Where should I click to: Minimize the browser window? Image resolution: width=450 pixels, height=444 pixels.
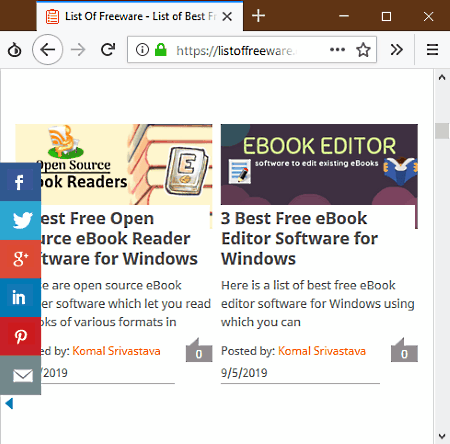(344, 16)
